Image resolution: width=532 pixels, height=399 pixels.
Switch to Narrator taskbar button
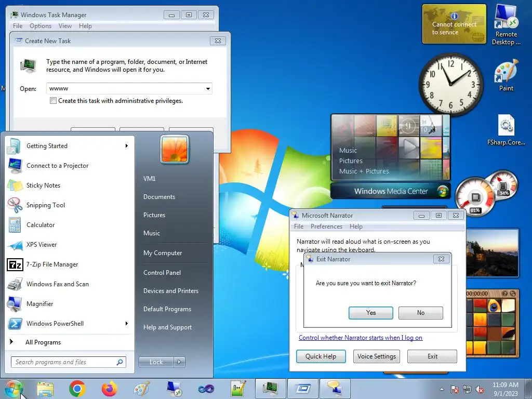[335, 389]
